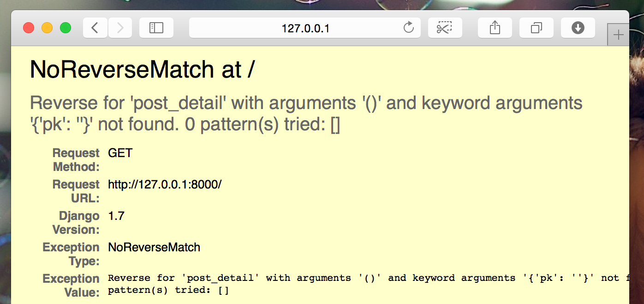Open the Share menu
The image size is (644, 304).
click(x=495, y=28)
